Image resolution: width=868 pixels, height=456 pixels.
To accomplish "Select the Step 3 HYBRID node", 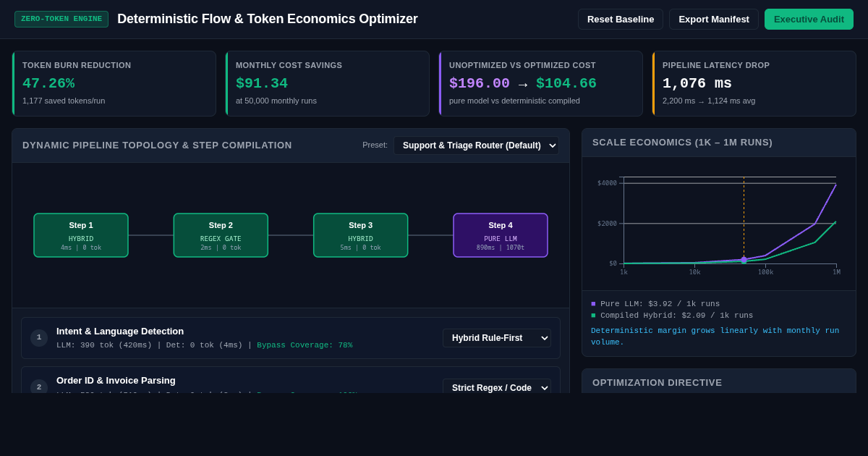I will [360, 235].
